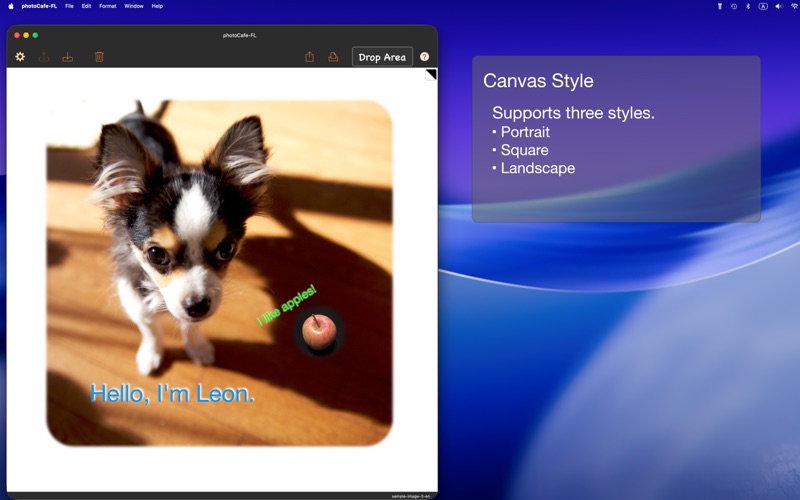Open the photoCafe-FL application menu
Image resolution: width=800 pixels, height=500 pixels.
click(39, 6)
